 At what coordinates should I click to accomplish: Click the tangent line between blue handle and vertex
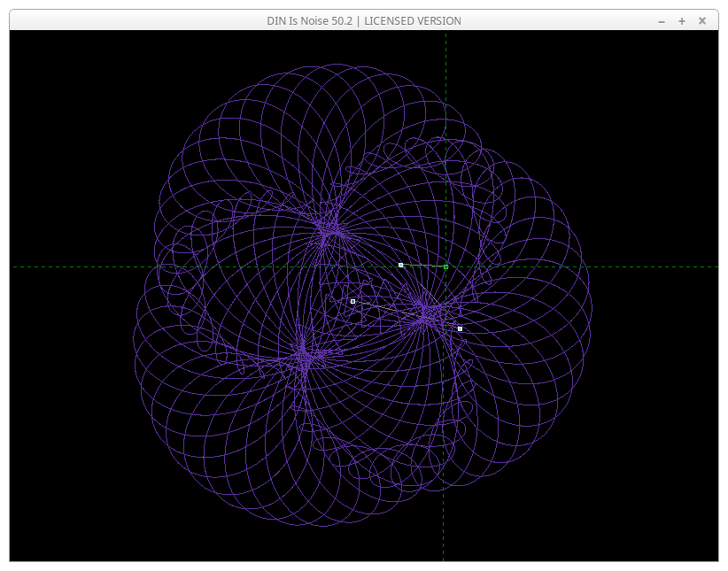pos(423,266)
